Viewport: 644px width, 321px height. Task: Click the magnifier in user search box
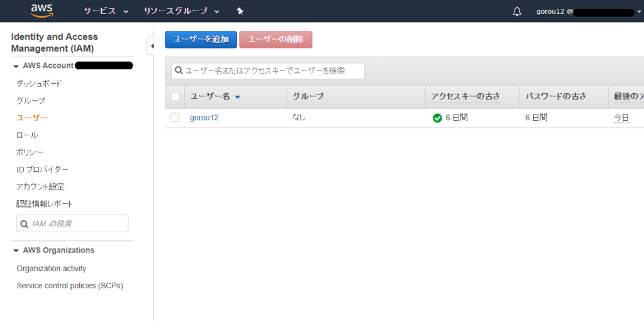pos(178,70)
